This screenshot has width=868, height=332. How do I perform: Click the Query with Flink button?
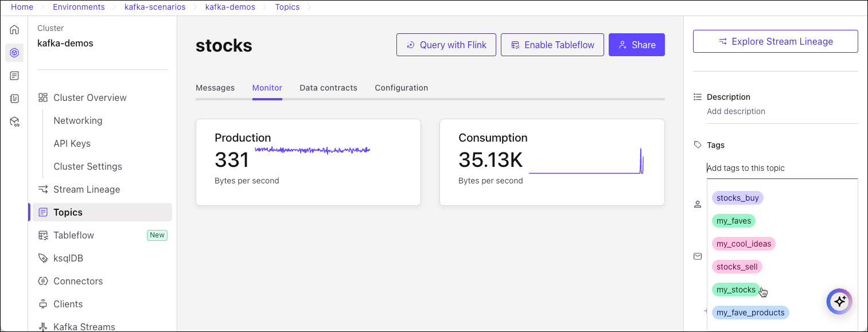(x=446, y=45)
